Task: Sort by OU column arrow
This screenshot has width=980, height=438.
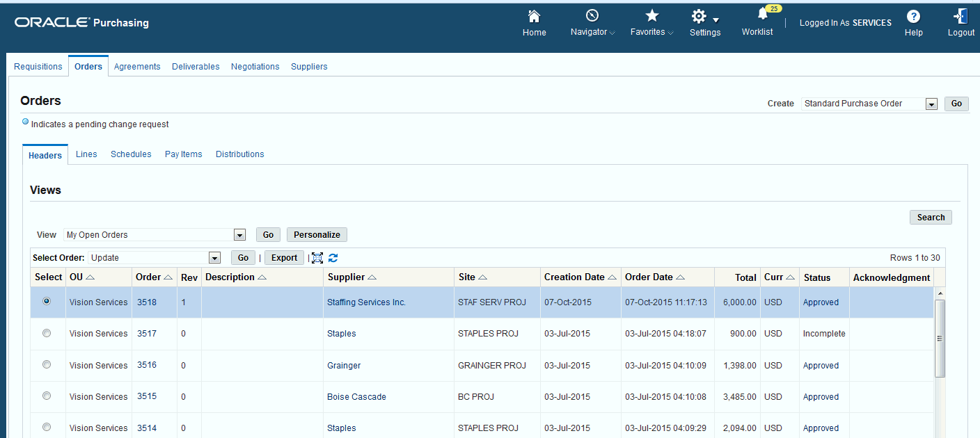Action: [x=90, y=277]
